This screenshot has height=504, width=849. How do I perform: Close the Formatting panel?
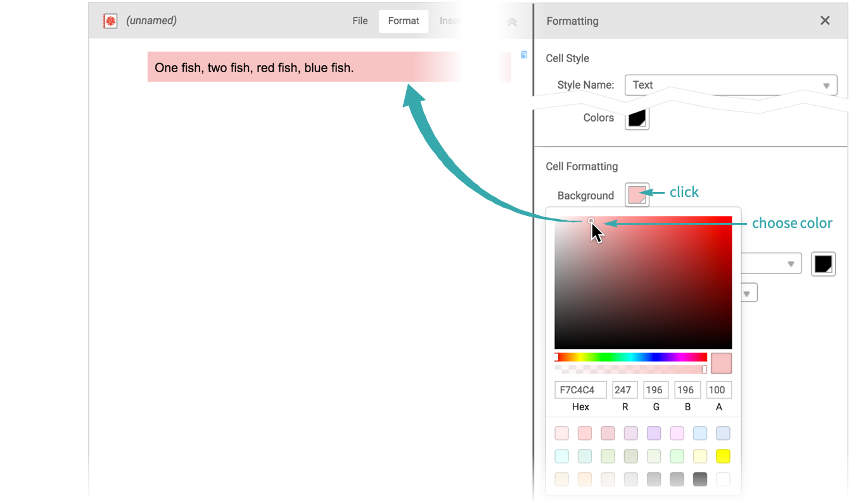click(x=825, y=21)
